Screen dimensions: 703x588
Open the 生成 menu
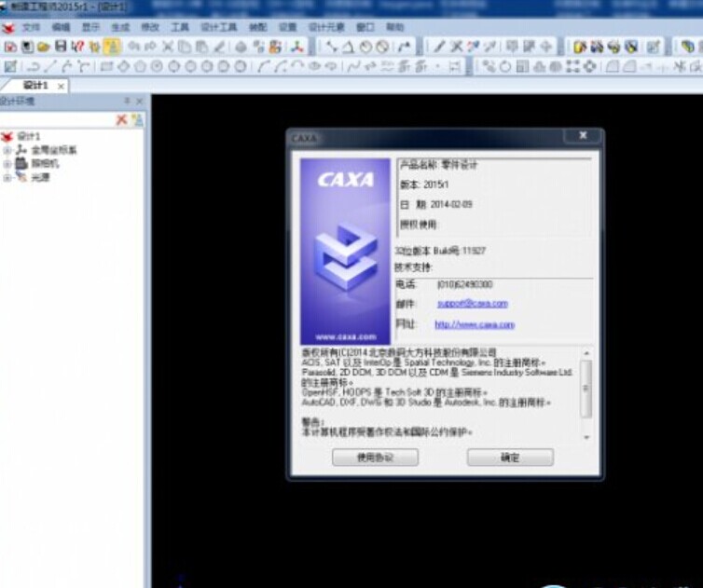pyautogui.click(x=120, y=27)
